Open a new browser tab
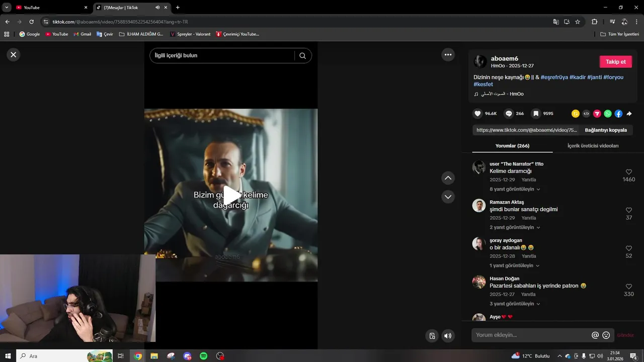 tap(178, 8)
